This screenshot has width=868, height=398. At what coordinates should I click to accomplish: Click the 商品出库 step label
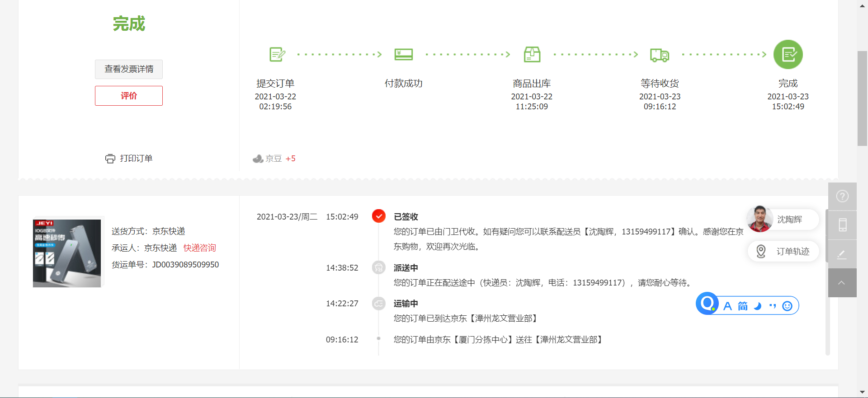pos(532,84)
